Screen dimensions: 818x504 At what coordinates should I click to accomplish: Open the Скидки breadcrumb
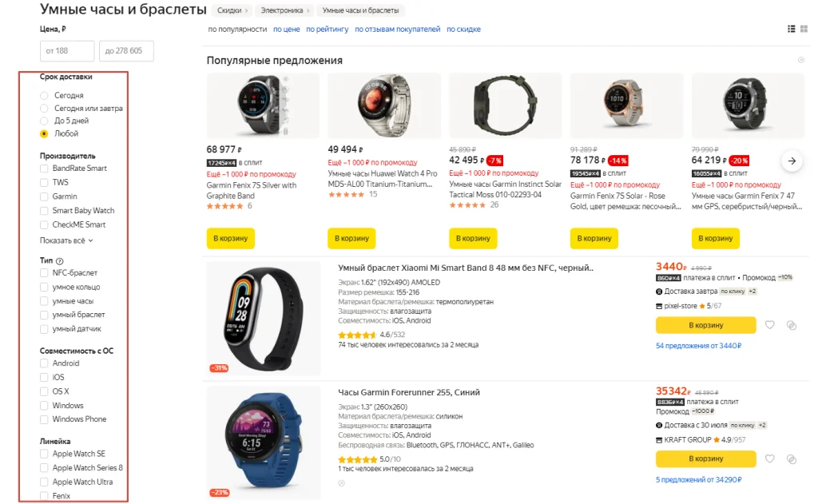pyautogui.click(x=229, y=11)
